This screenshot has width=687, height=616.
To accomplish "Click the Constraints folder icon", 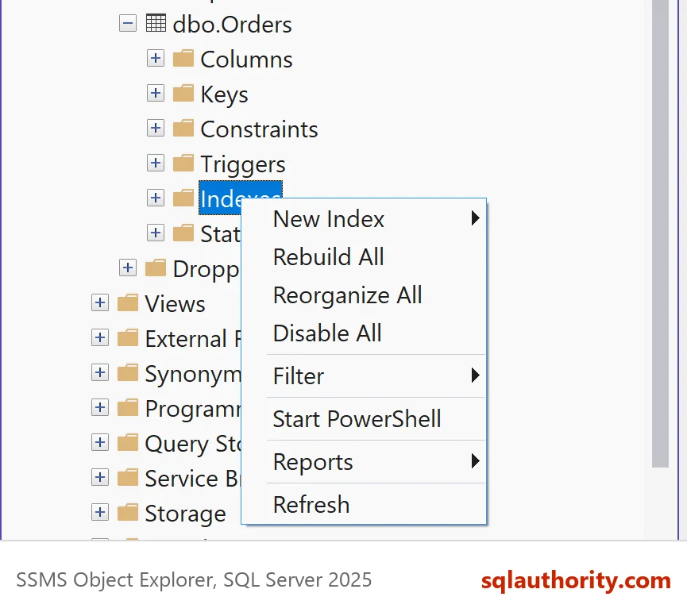I will coord(183,128).
